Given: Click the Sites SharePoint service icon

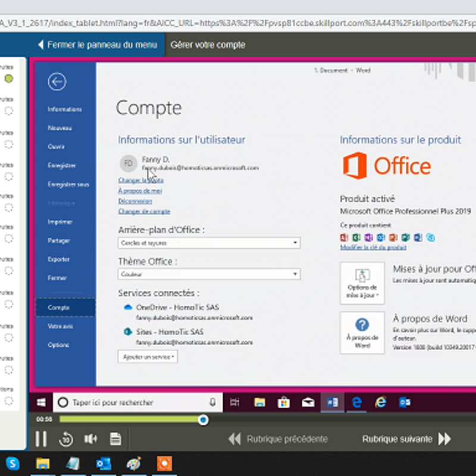Looking at the screenshot, I should tap(128, 332).
